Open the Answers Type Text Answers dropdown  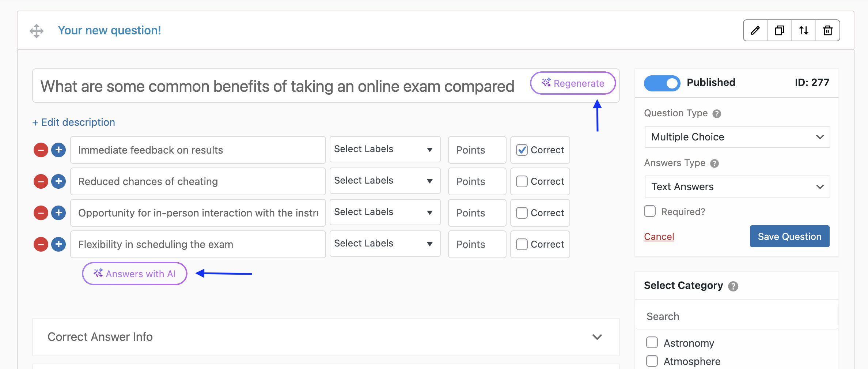737,187
